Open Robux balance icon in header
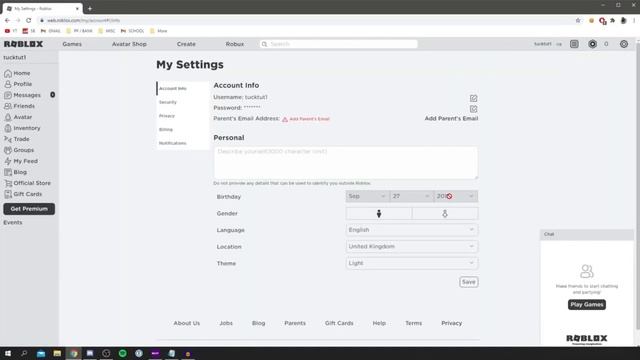This screenshot has height=360, width=640. point(593,44)
